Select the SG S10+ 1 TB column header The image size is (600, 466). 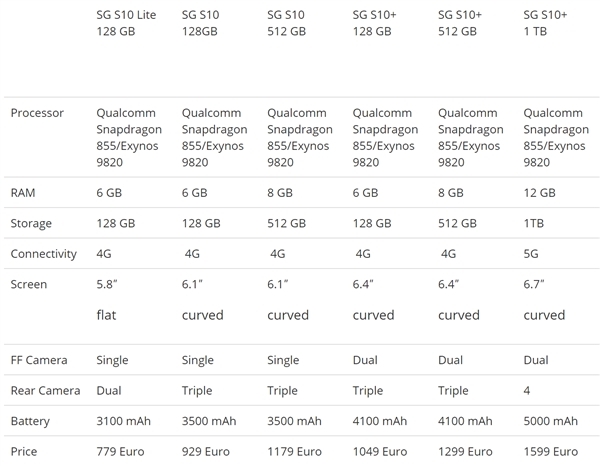(x=545, y=24)
